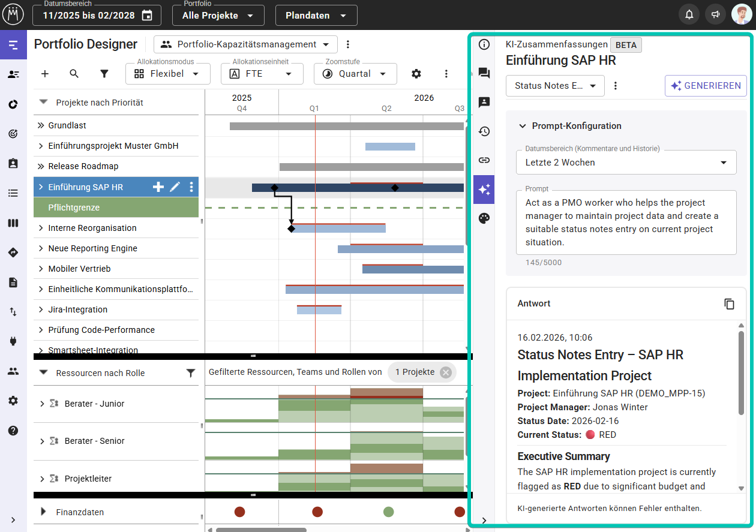Click the GENERIEREN button
The image size is (756, 532).
tap(706, 86)
